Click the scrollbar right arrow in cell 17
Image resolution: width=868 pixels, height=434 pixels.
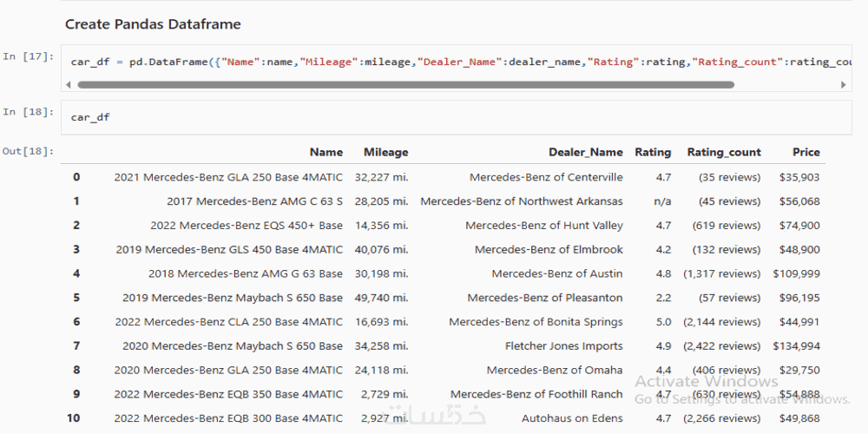[x=844, y=85]
